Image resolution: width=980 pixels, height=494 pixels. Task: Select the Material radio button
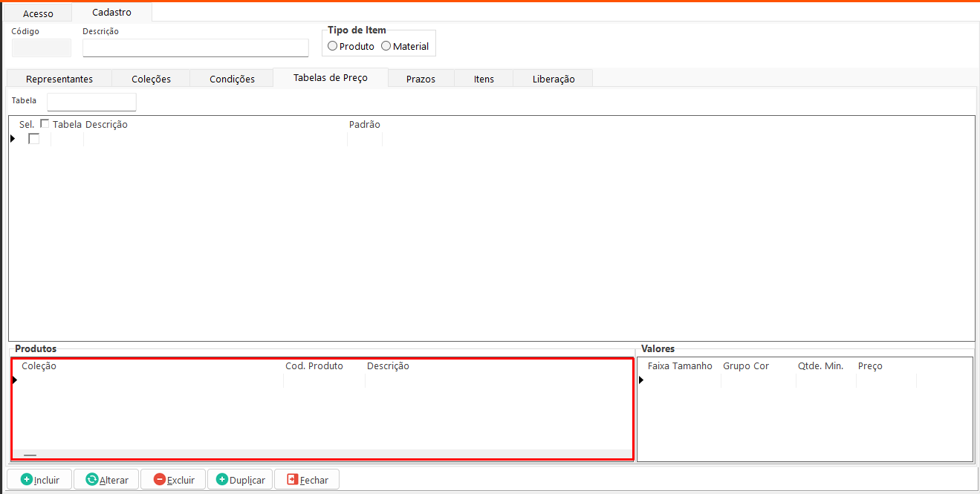pos(386,46)
